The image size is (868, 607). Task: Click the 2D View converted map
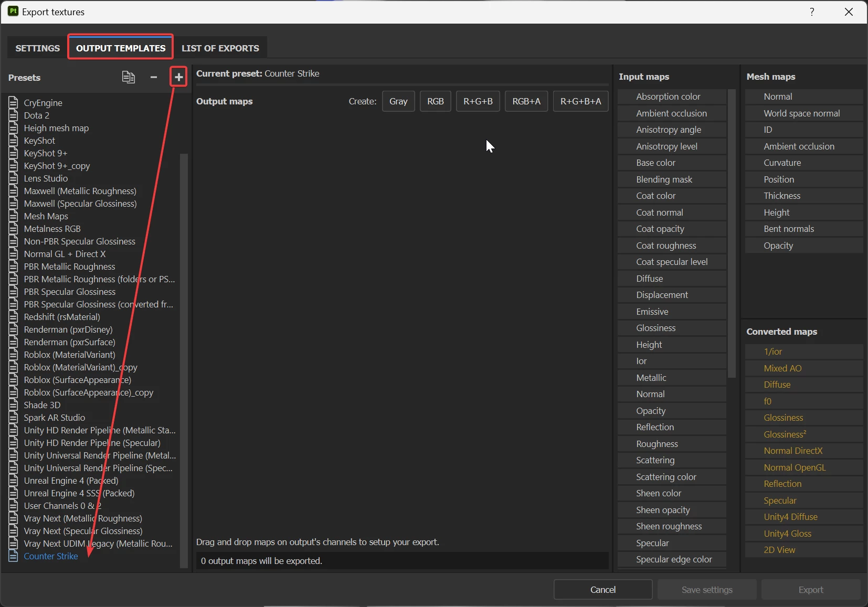[x=804, y=550]
